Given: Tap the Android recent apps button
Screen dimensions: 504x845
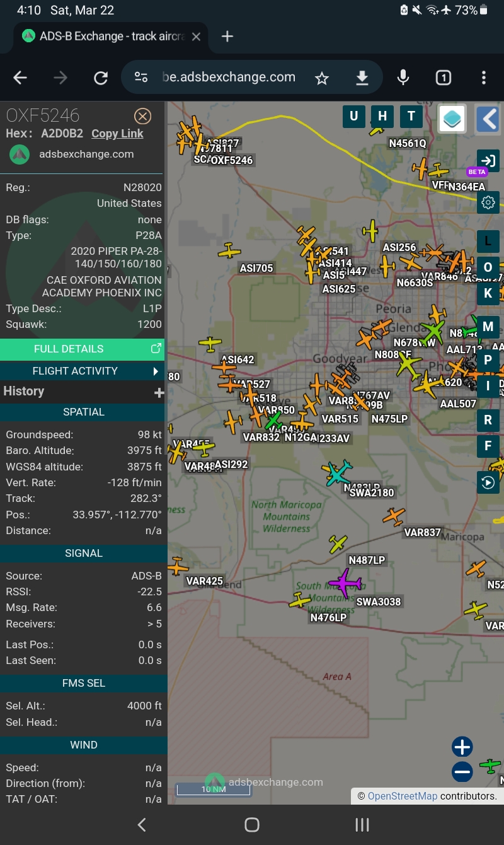Looking at the screenshot, I should coord(362,825).
